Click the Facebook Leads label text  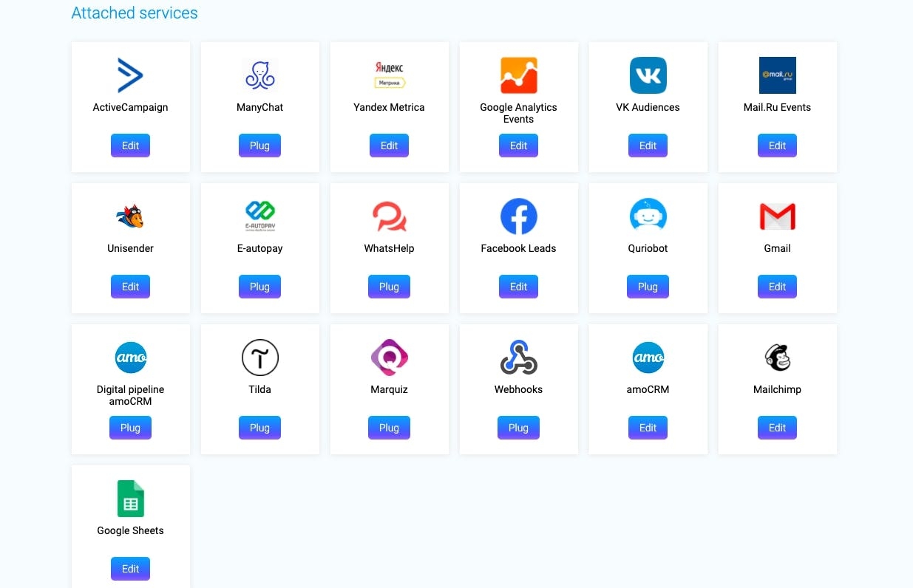coord(518,248)
